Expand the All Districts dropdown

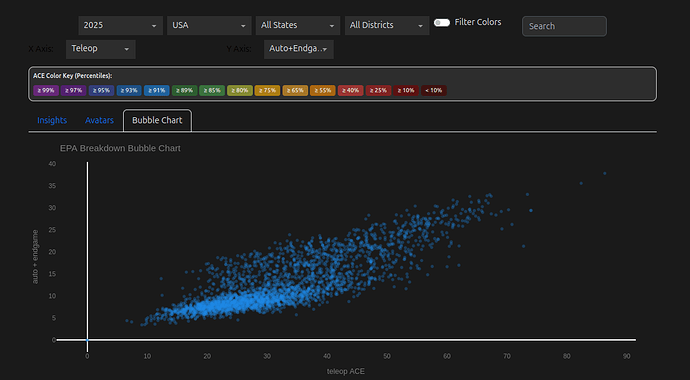click(x=387, y=26)
